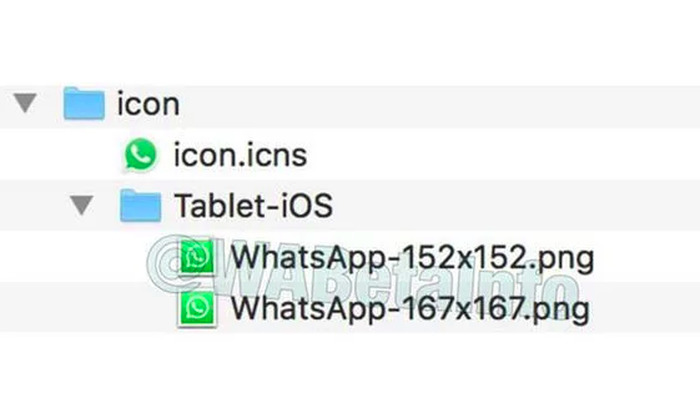Click empty row space right of icon.icns
The image size is (700, 393).
click(x=500, y=155)
